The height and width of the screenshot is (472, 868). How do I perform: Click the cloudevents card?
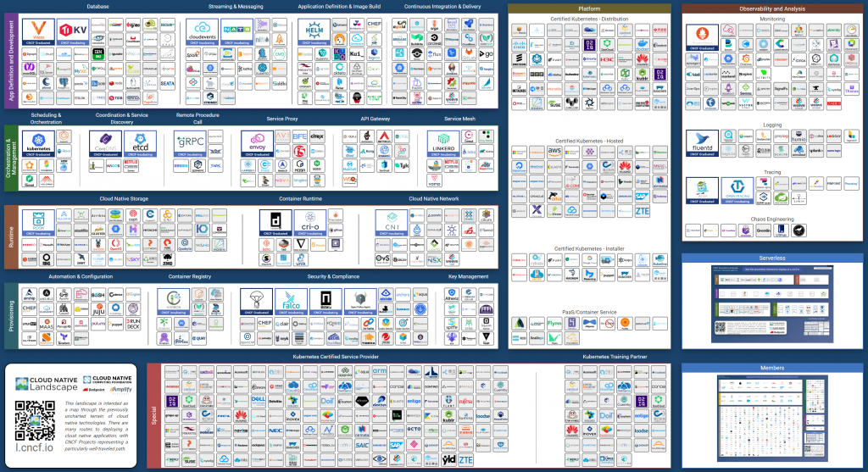point(202,32)
